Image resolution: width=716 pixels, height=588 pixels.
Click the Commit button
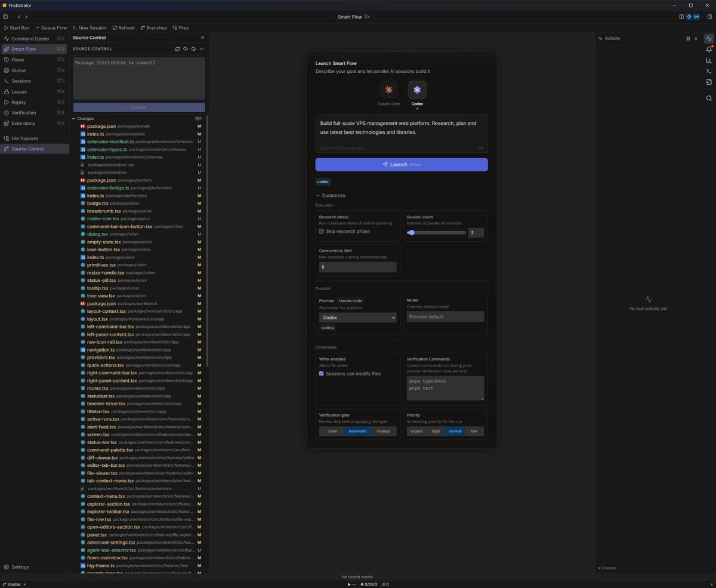click(135, 107)
